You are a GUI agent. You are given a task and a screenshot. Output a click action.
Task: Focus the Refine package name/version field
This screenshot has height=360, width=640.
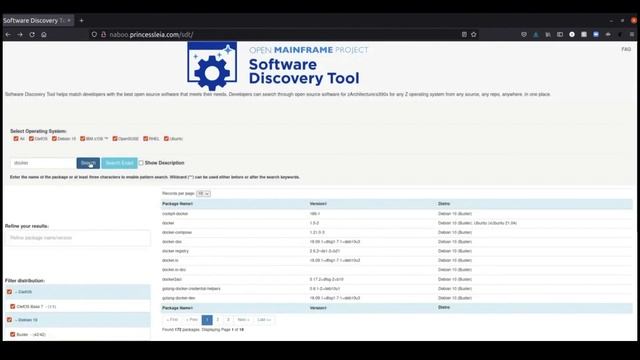(x=78, y=238)
